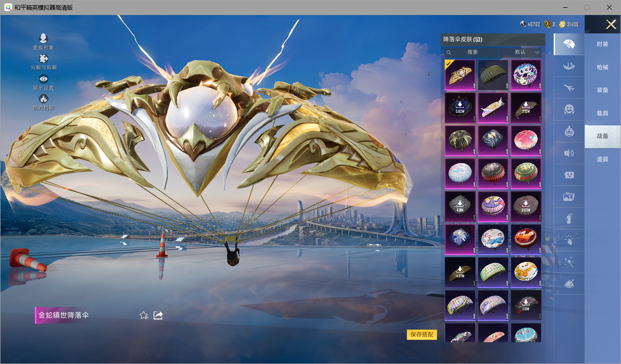Switch to the 载具 tab

(603, 113)
